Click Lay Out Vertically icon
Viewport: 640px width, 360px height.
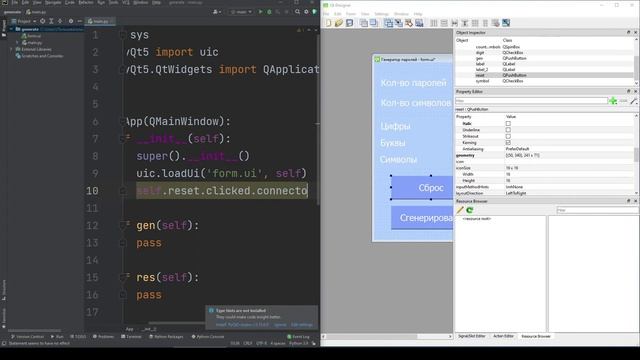tap(444, 23)
